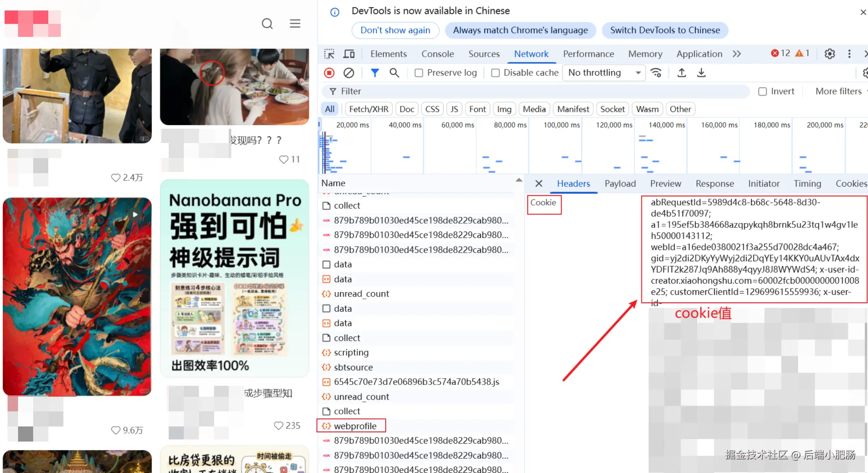Click the funnel filter icon
The width and height of the screenshot is (868, 473).
pos(375,73)
